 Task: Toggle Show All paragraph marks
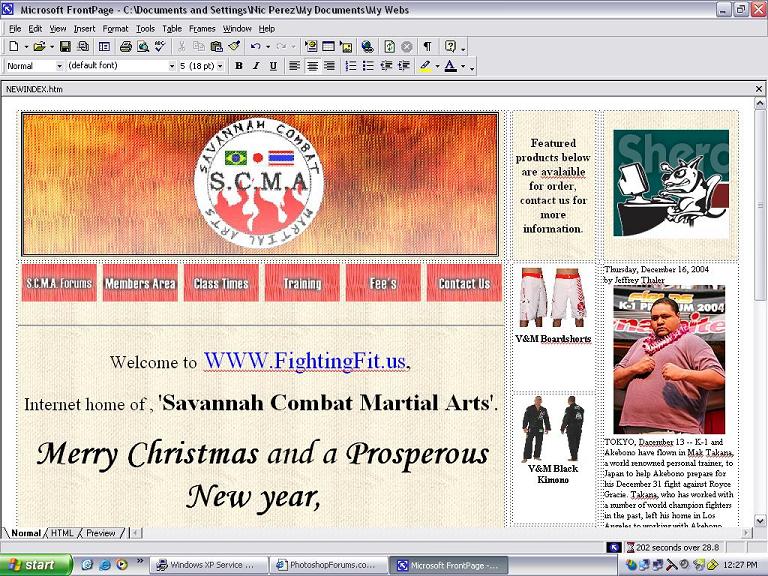coord(427,47)
